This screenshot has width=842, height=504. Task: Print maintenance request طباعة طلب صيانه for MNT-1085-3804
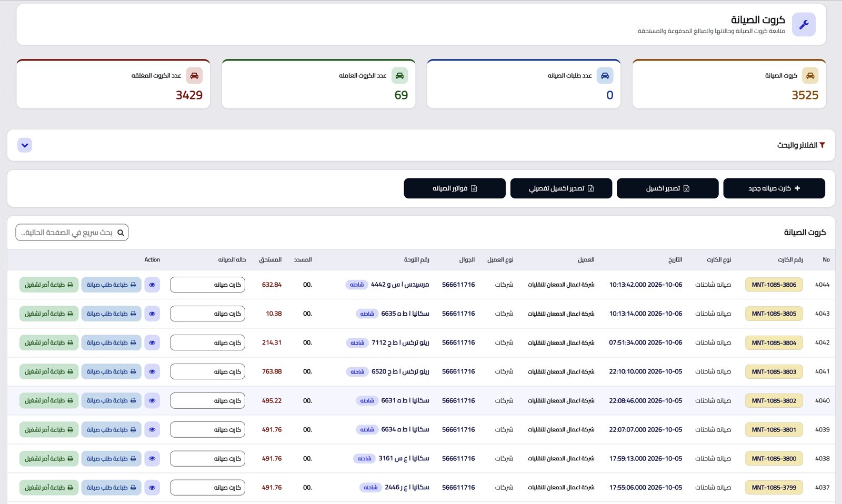[x=112, y=342]
